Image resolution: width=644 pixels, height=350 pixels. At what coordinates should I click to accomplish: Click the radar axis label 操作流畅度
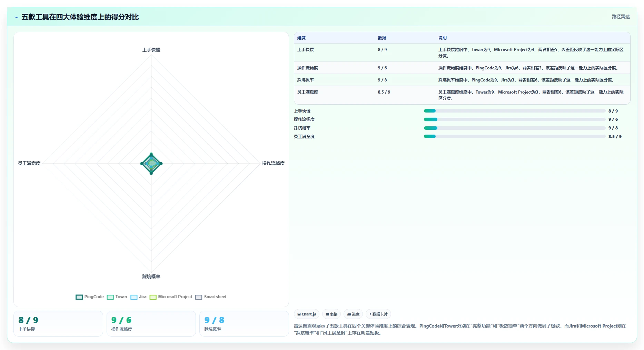point(273,163)
